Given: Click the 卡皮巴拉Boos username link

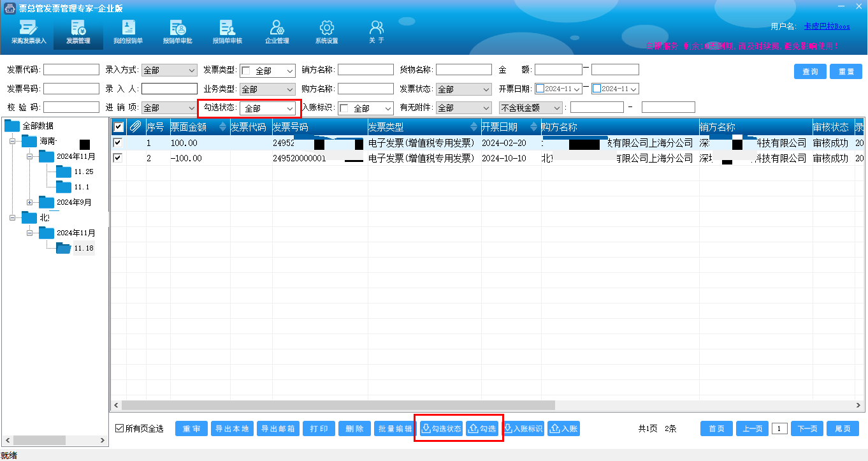Looking at the screenshot, I should coord(827,27).
